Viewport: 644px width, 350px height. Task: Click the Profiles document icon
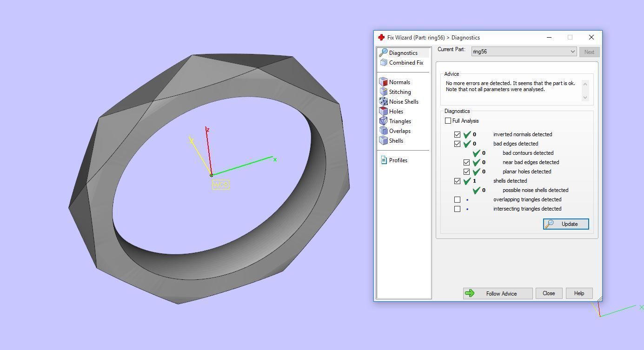pos(384,160)
